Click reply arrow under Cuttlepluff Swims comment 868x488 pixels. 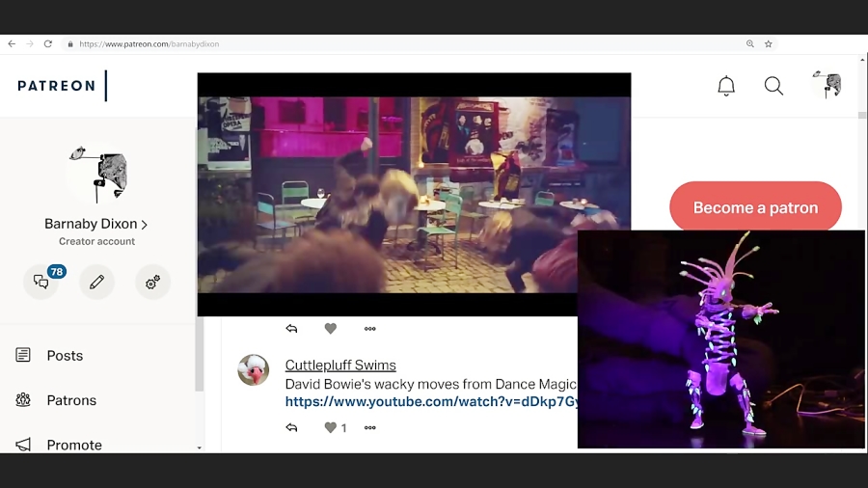(x=291, y=427)
